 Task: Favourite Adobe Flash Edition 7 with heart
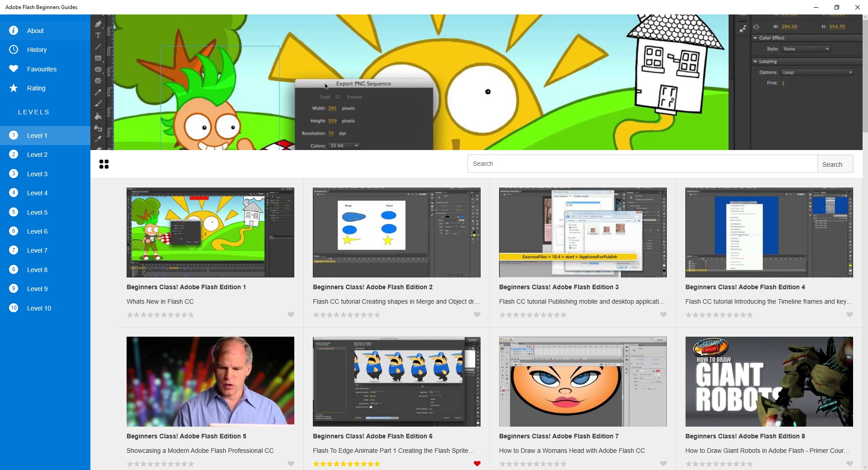(663, 464)
